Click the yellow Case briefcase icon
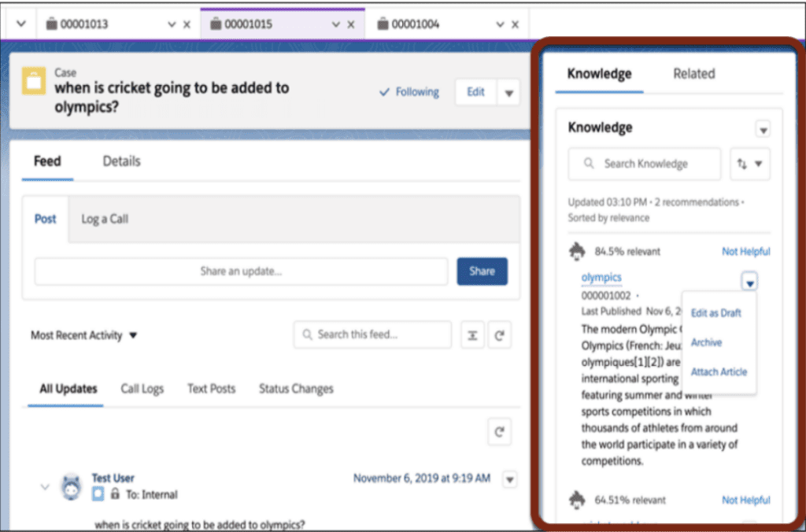 tap(32, 81)
